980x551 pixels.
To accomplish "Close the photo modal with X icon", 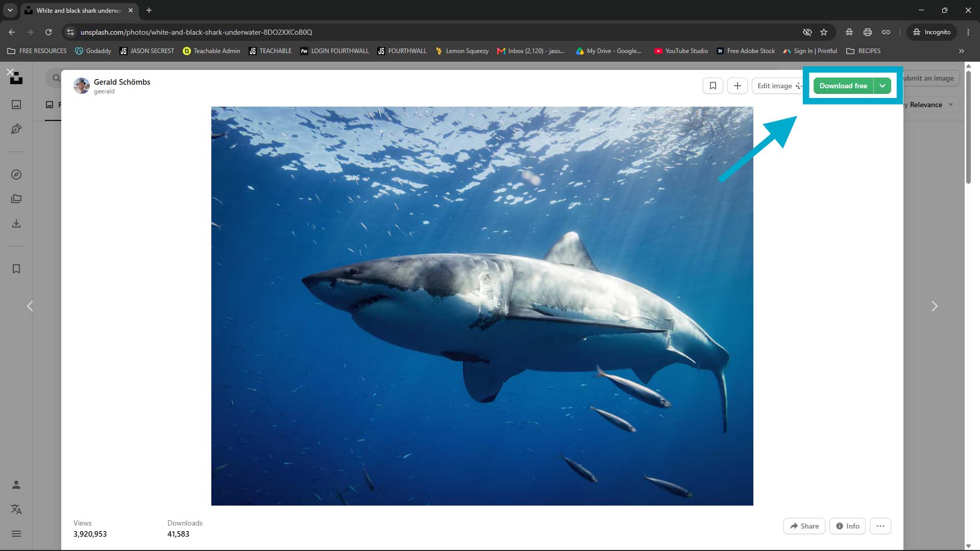I will [10, 72].
